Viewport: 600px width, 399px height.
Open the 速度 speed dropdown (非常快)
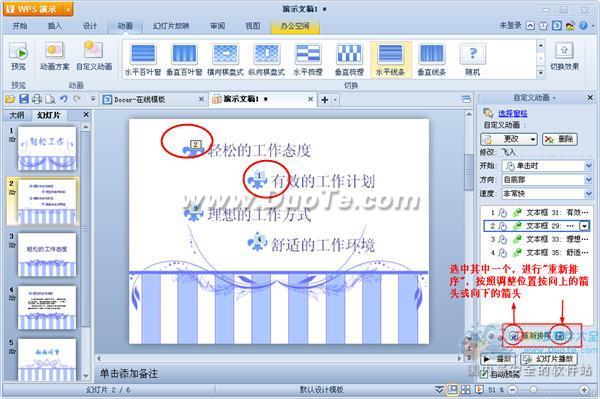(588, 194)
